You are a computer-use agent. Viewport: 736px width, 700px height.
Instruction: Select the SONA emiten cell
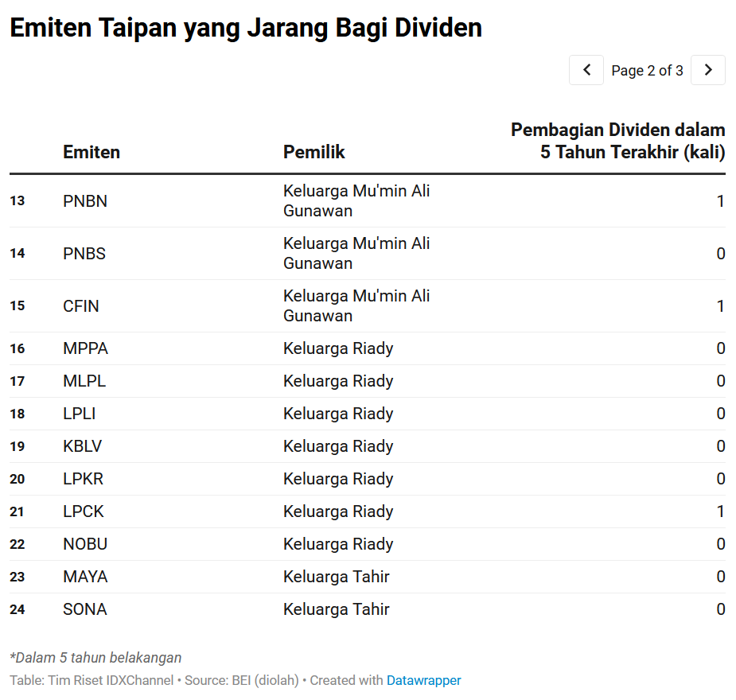click(85, 609)
